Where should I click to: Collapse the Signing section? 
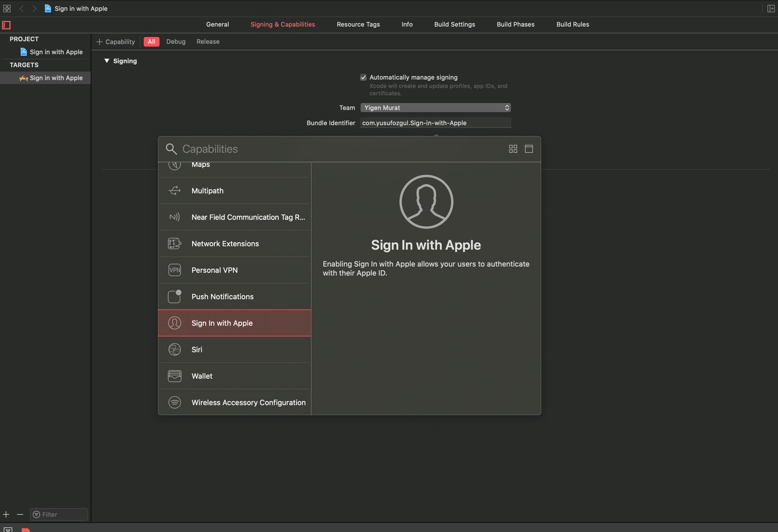tap(107, 61)
